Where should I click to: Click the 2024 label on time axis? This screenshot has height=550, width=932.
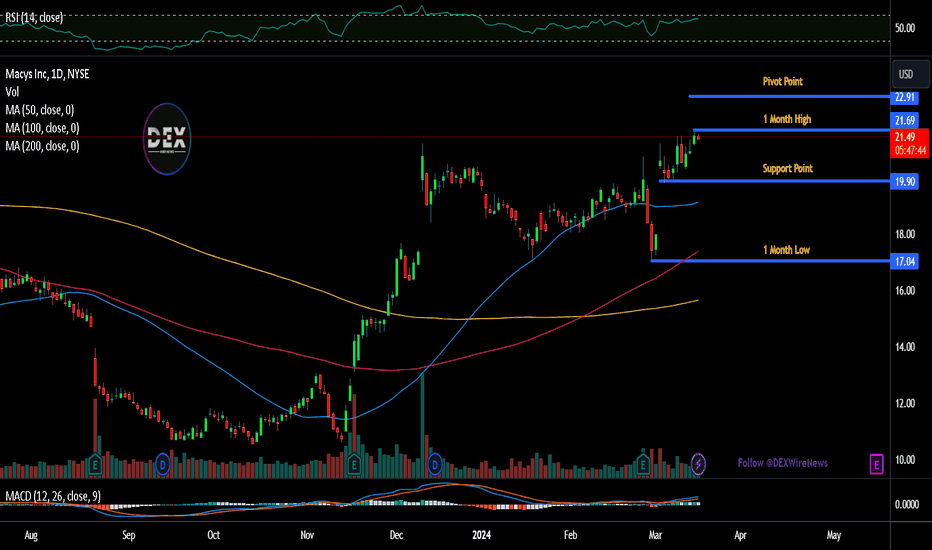click(x=481, y=535)
